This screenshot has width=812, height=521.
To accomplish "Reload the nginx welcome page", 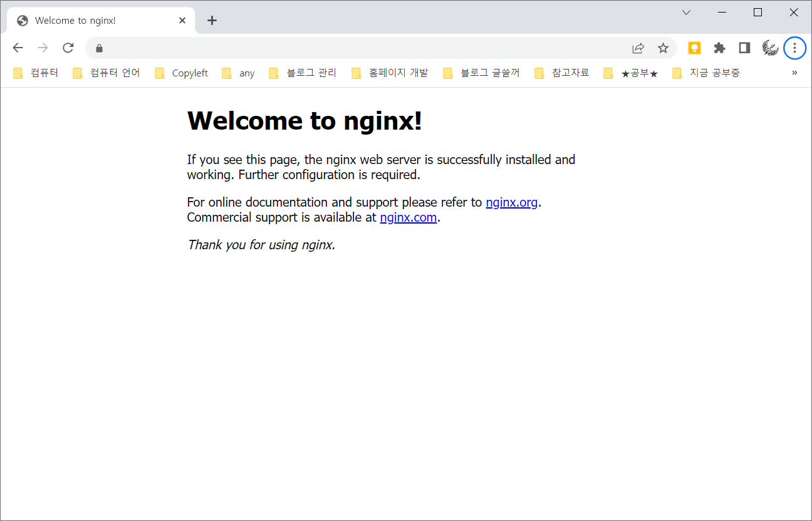I will (68, 48).
